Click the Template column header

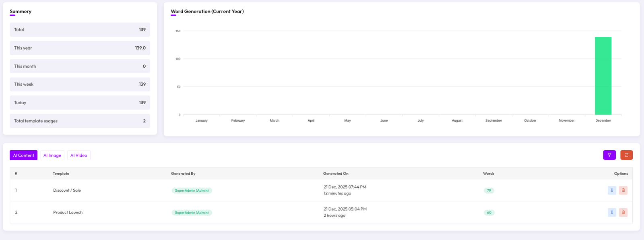(x=61, y=174)
